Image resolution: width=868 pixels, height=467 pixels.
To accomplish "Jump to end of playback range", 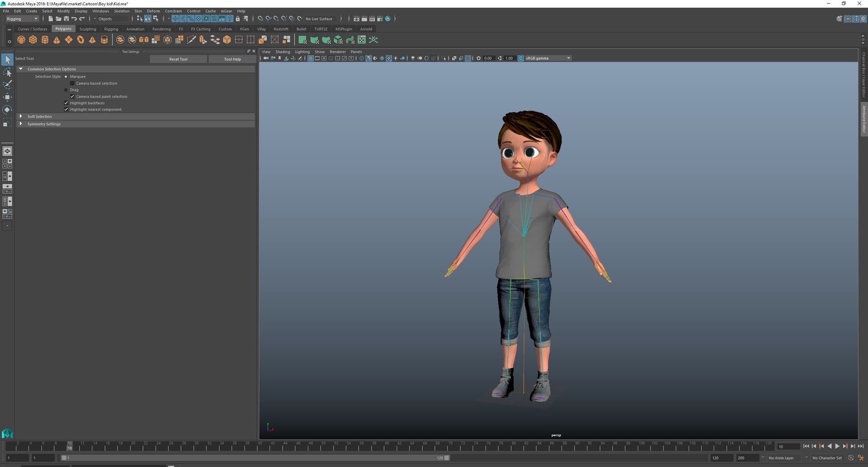I will (861, 446).
